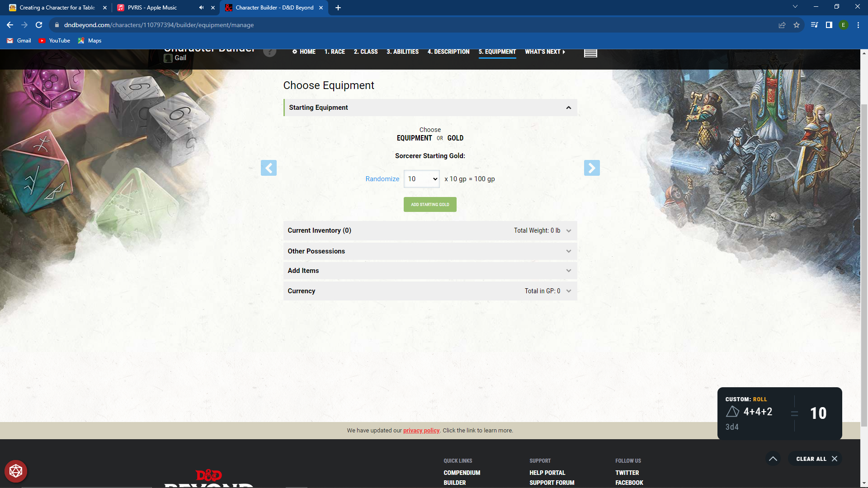Click the X icon on the Clear All pill
The image size is (868, 488).
coord(834,458)
